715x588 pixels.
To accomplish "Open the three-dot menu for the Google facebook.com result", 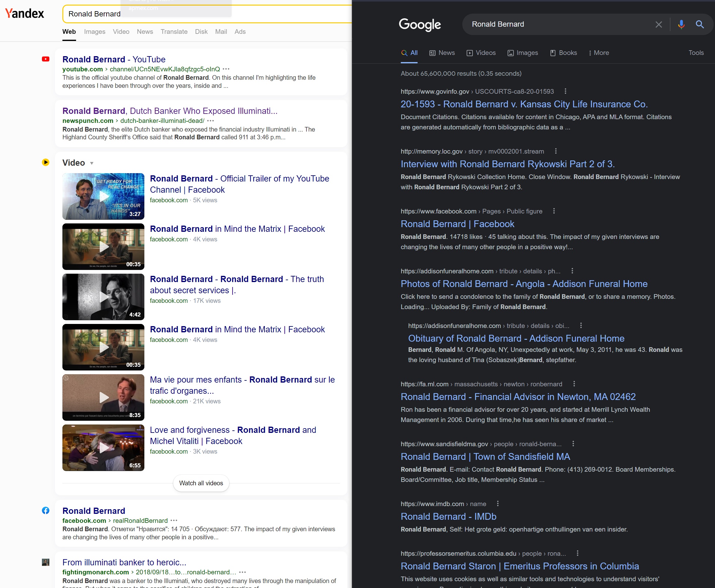I will click(554, 211).
